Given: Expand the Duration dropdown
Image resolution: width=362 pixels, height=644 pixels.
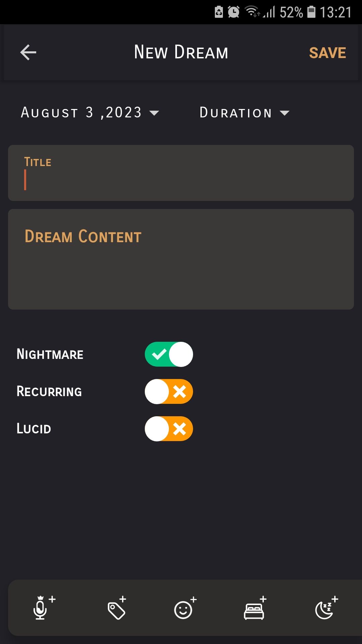Looking at the screenshot, I should tap(245, 113).
